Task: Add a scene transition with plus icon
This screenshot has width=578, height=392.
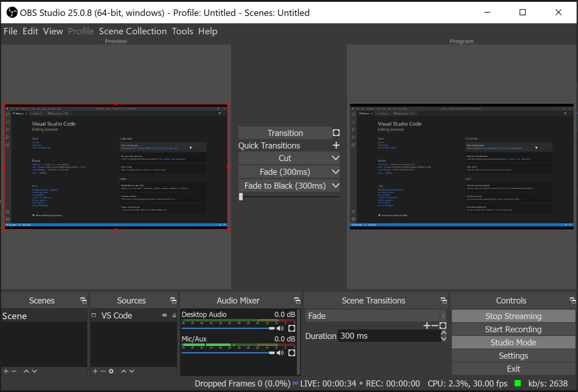Action: pos(427,326)
